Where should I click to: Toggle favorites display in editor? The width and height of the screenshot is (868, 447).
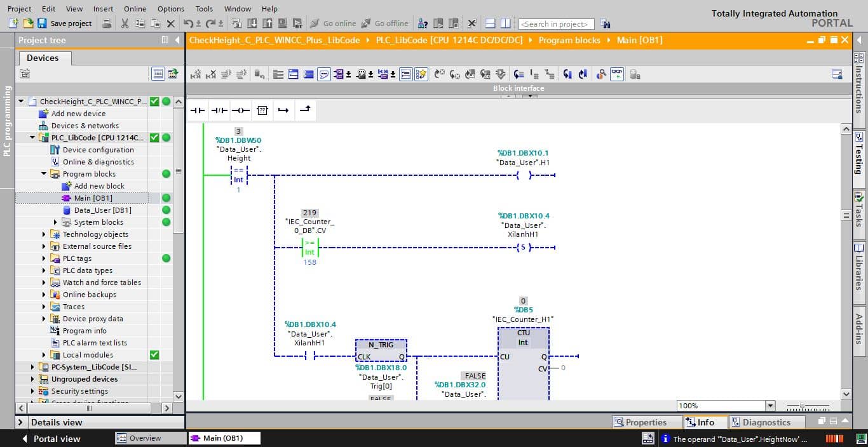pyautogui.click(x=421, y=74)
